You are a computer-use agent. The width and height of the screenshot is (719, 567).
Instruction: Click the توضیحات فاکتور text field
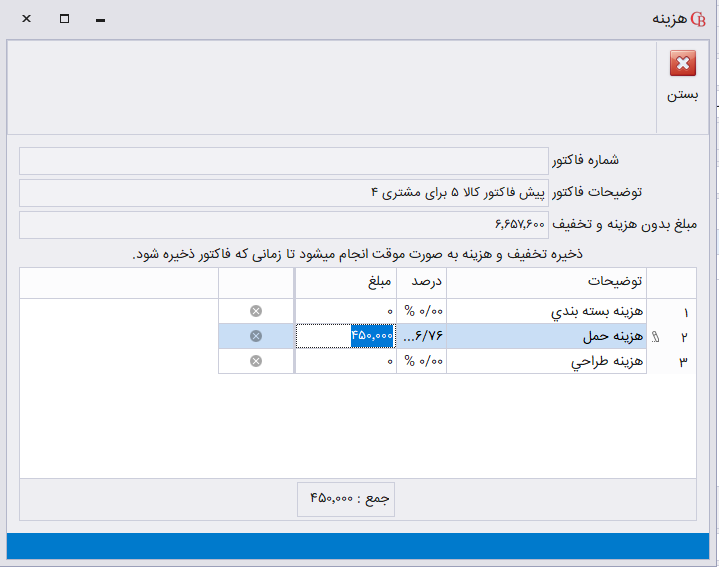click(x=284, y=192)
